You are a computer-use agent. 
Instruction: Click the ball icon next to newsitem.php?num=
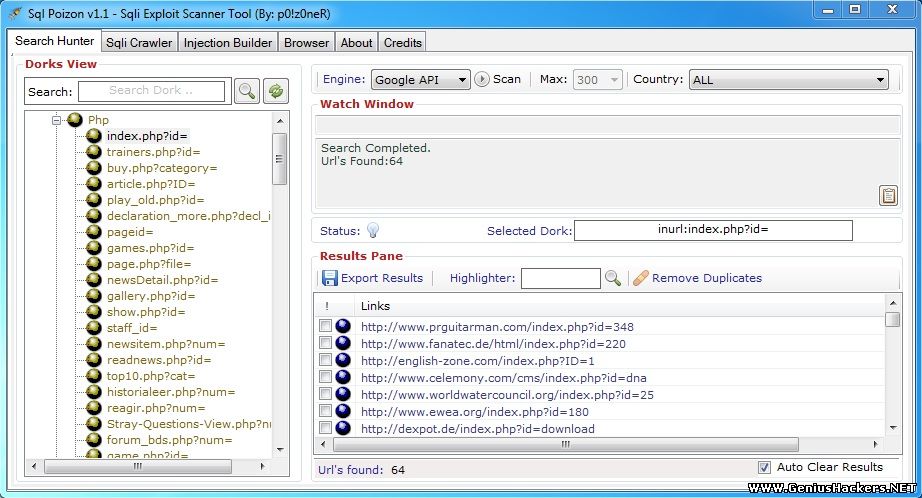coord(93,343)
